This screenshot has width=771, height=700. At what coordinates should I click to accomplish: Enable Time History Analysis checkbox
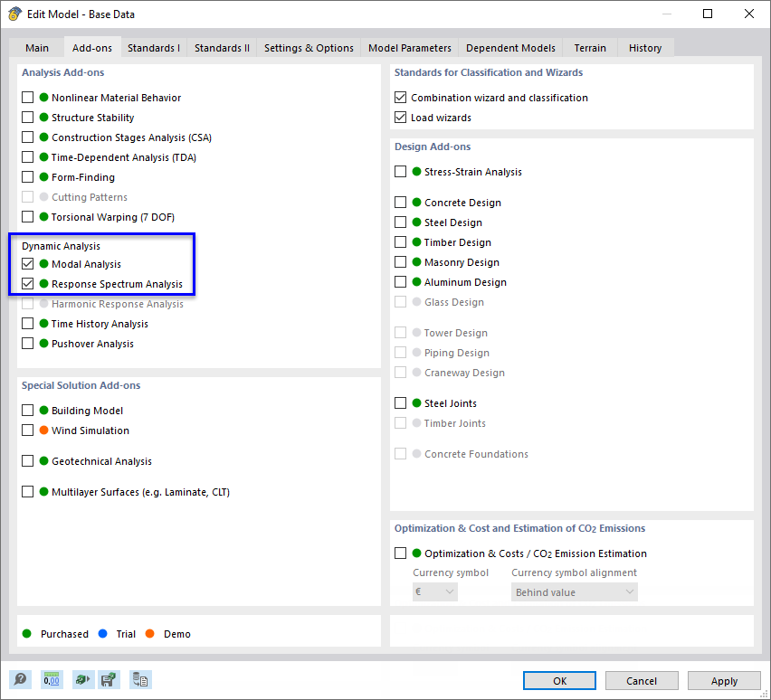point(27,324)
